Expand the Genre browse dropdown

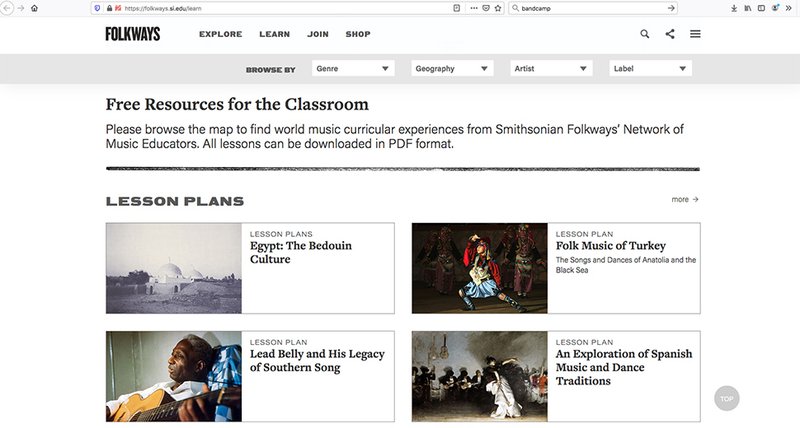point(352,69)
